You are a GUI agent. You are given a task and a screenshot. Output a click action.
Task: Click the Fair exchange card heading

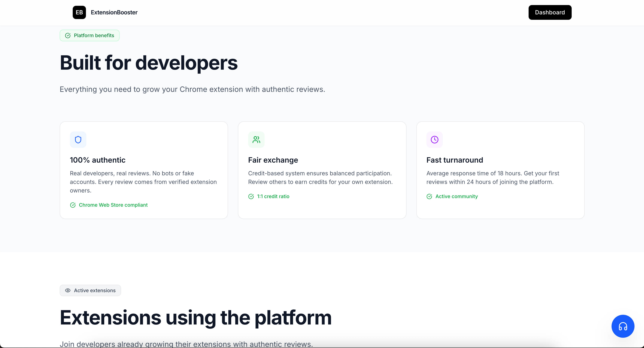click(x=273, y=160)
